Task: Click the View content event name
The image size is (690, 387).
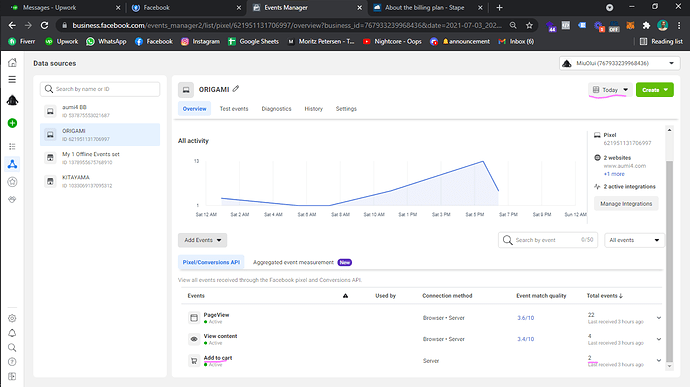Action: point(220,336)
